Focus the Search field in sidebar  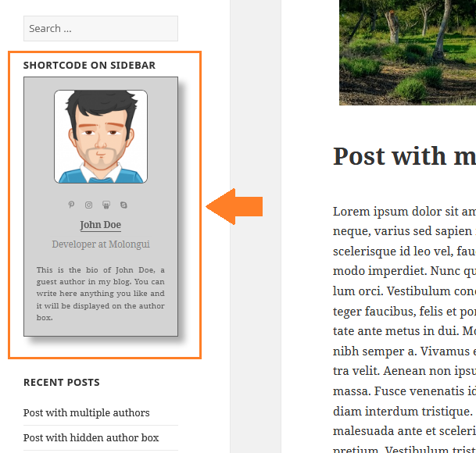point(101,29)
